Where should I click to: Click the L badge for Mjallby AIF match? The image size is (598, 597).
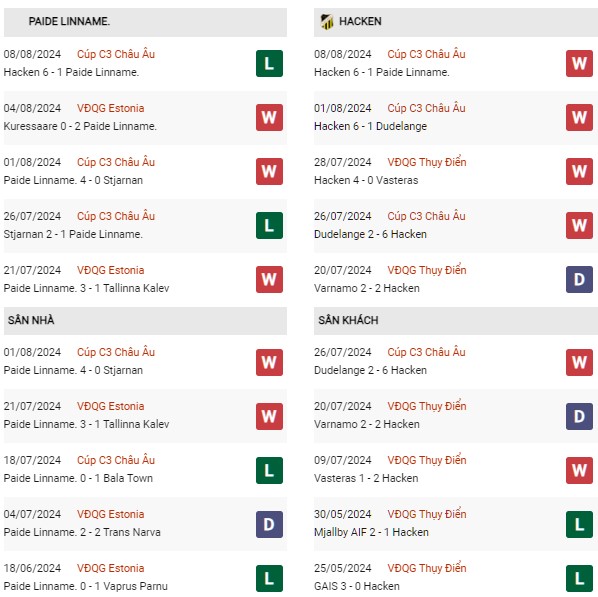pos(579,525)
